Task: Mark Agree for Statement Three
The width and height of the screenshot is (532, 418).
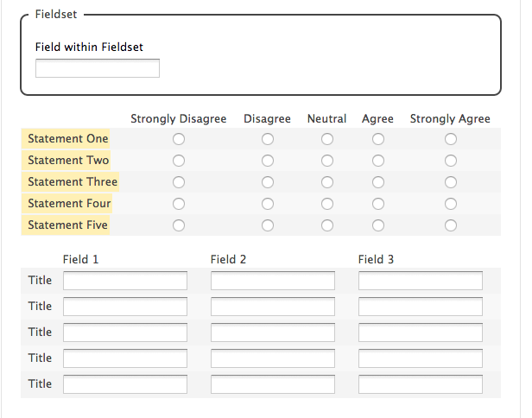Action: point(378,182)
